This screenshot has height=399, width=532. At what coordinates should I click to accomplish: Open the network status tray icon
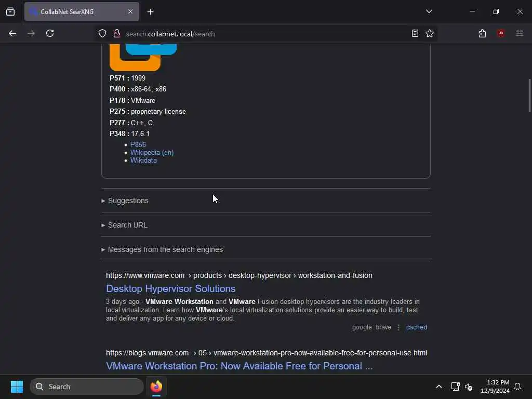pos(455,387)
